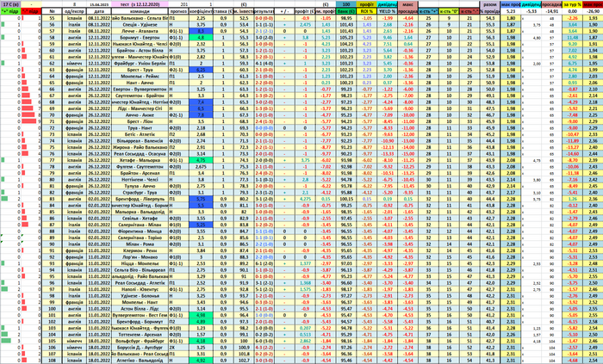The image size is (603, 364).
Task: Click the green coefficient cell '4,18'
Action: [201, 341]
